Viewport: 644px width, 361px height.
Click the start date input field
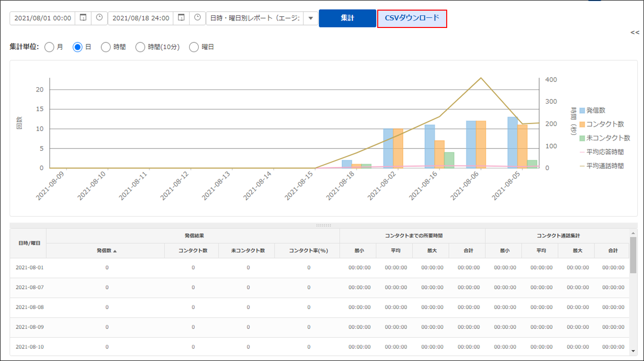pyautogui.click(x=42, y=18)
